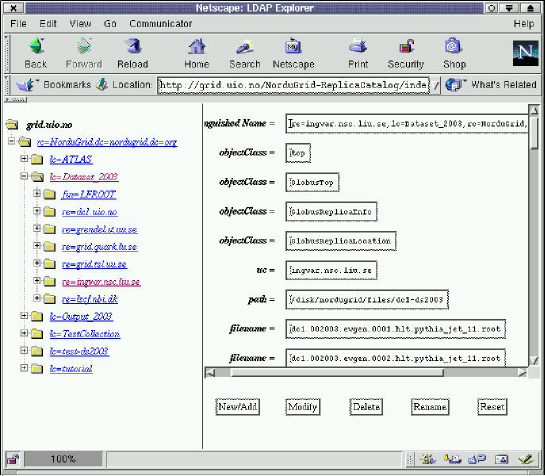Open Address Book from the component bar
Viewport: 545px width, 476px height.
pos(501,459)
